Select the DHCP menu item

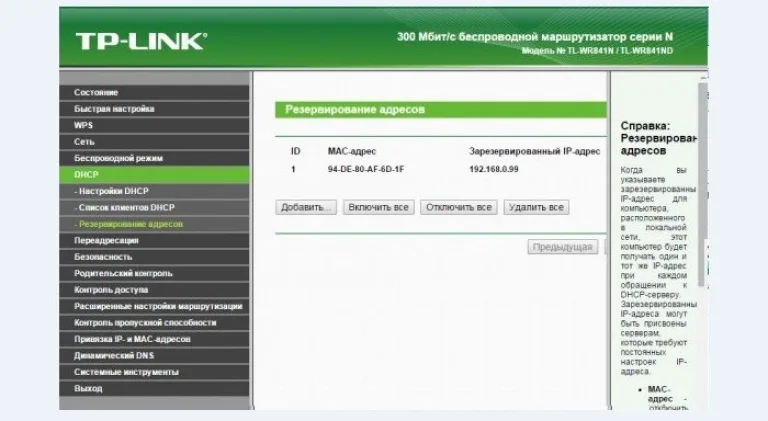click(x=154, y=175)
